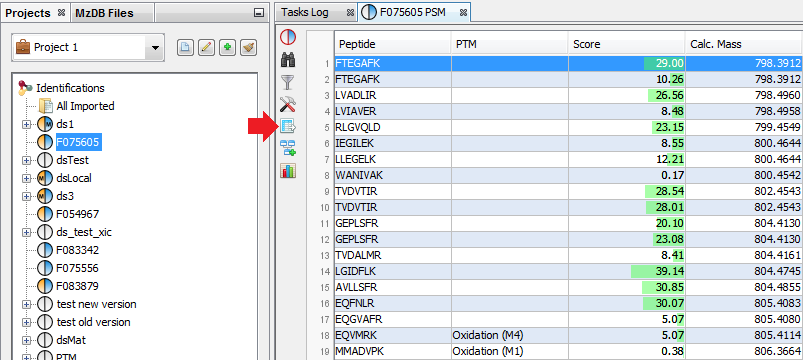The height and width of the screenshot is (360, 803).
Task: Expand the ds3 tree node
Action: (27, 196)
